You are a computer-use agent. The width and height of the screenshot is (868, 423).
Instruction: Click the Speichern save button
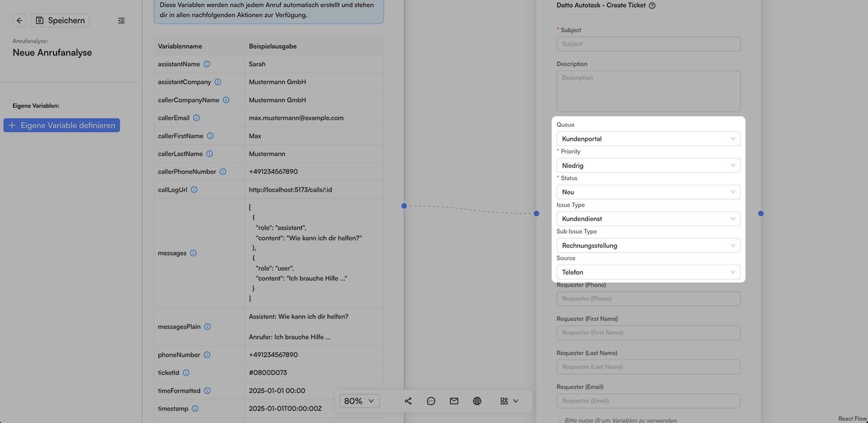[60, 21]
